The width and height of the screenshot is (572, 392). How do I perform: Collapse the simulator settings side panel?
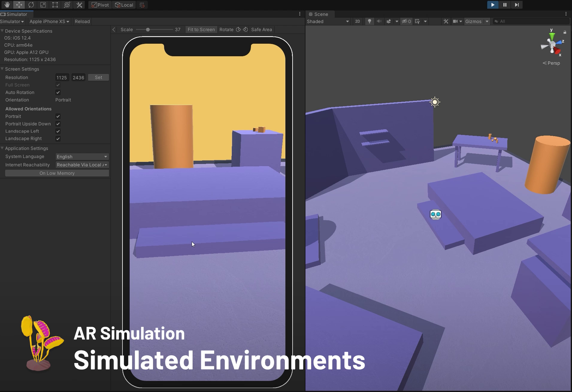click(x=114, y=29)
